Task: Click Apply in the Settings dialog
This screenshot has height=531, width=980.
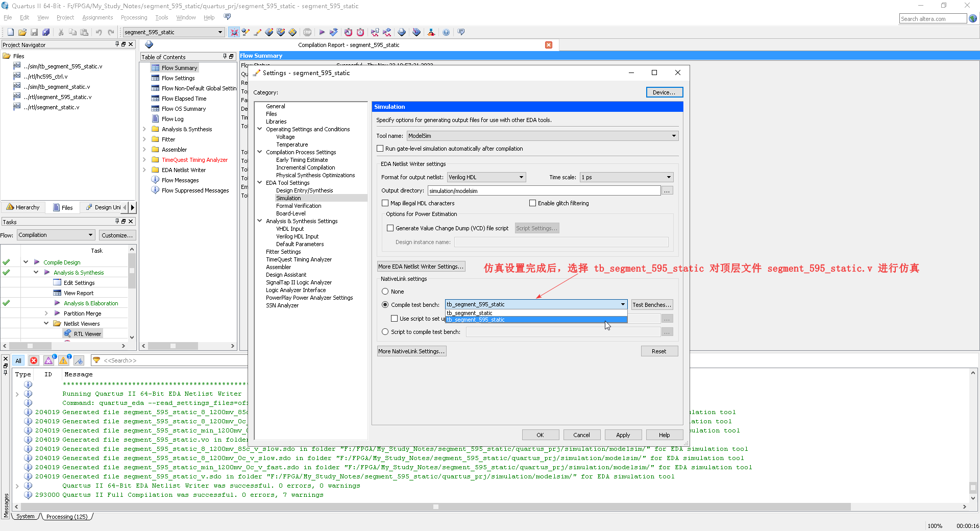Action: pyautogui.click(x=623, y=435)
